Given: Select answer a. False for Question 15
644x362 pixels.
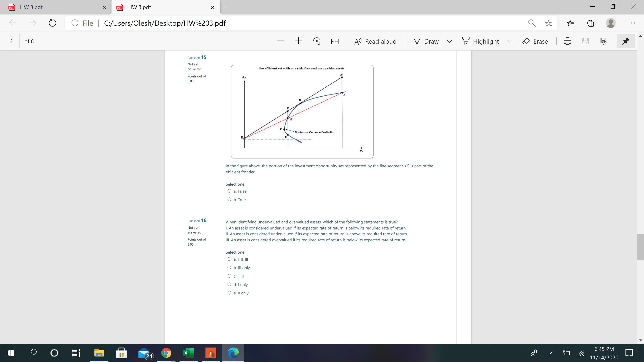Looking at the screenshot, I should tap(229, 191).
